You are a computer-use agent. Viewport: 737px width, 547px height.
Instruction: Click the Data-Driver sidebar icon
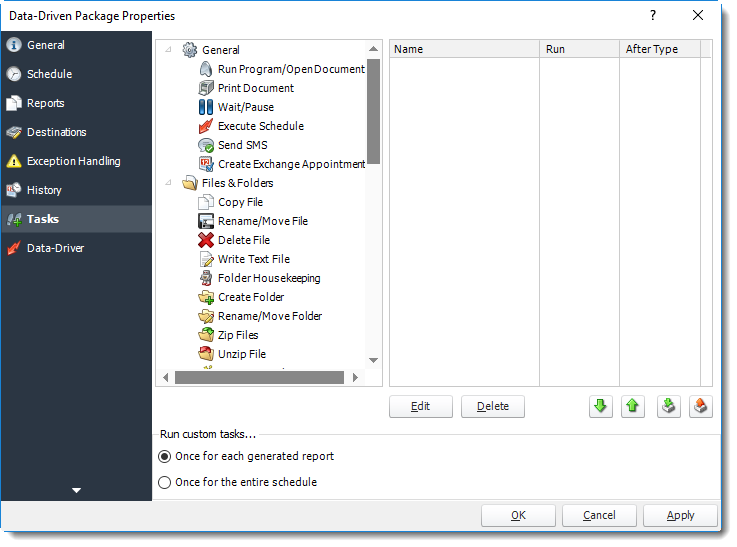[x=14, y=248]
